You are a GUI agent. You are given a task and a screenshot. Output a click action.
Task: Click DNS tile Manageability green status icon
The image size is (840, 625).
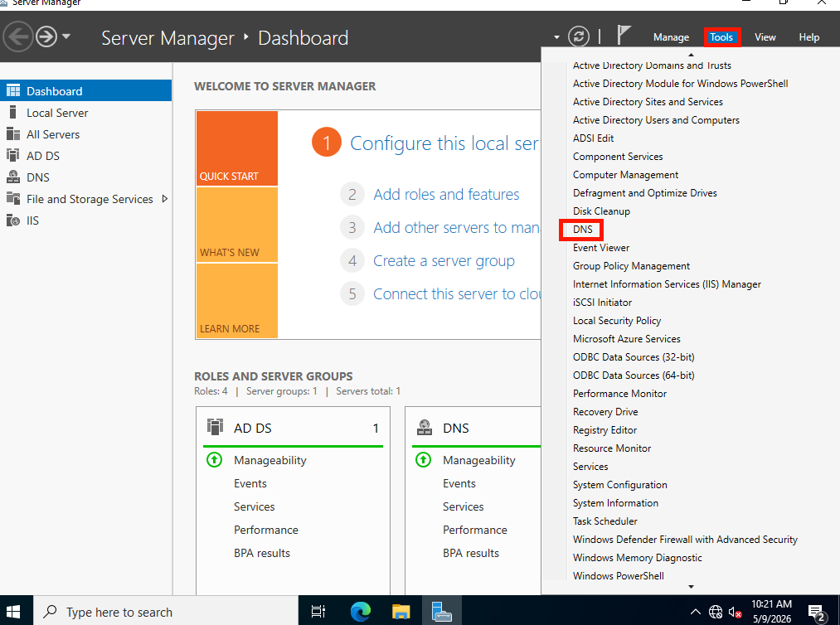(x=423, y=459)
